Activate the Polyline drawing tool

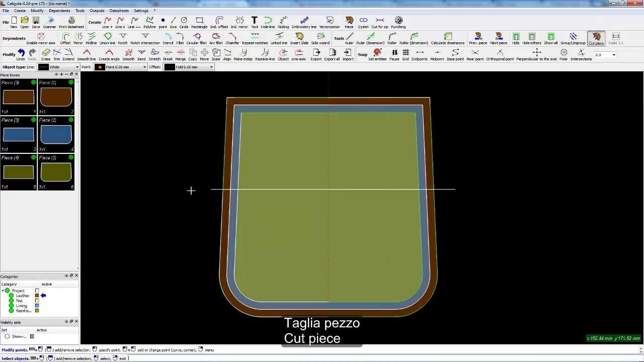(149, 23)
